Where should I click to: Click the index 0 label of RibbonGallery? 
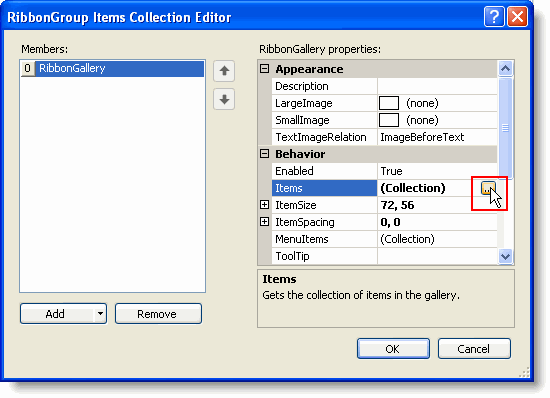(x=28, y=68)
